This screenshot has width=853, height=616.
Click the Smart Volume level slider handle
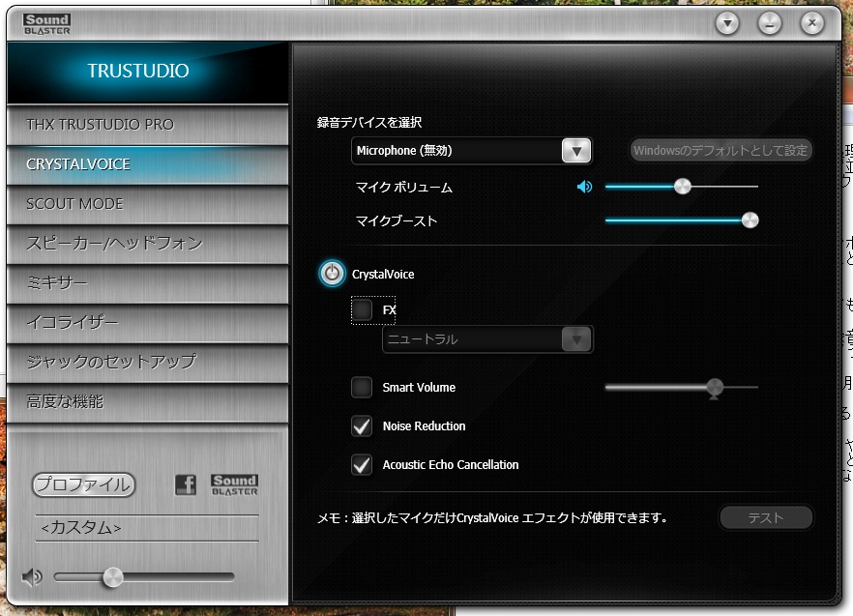[x=715, y=388]
